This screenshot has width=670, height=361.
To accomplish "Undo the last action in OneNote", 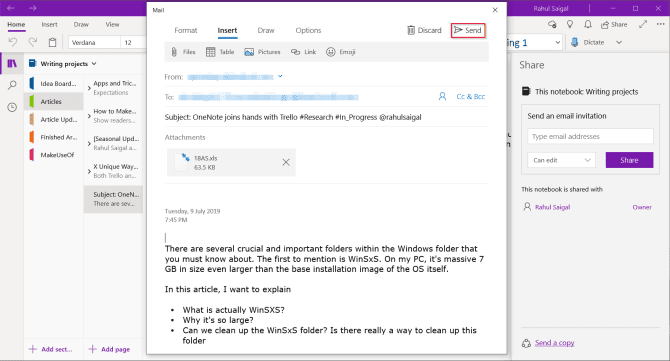I will pyautogui.click(x=13, y=42).
